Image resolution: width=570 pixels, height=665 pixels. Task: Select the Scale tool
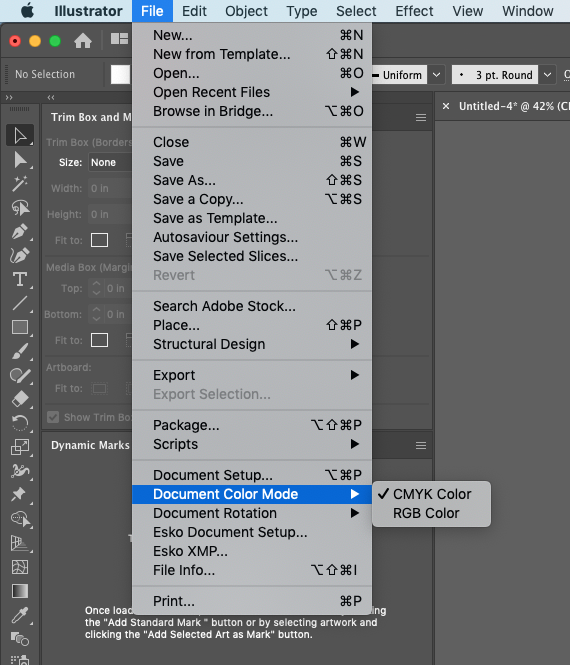pos(20,447)
